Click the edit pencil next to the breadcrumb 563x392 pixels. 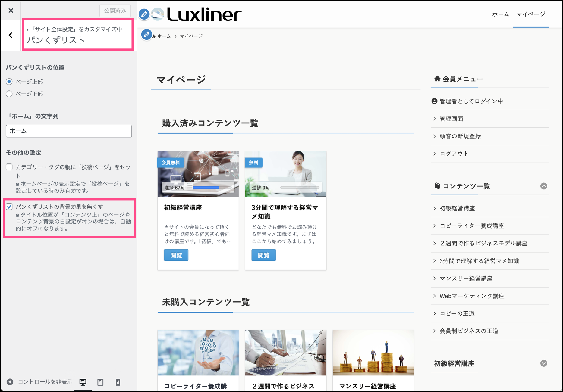(146, 35)
